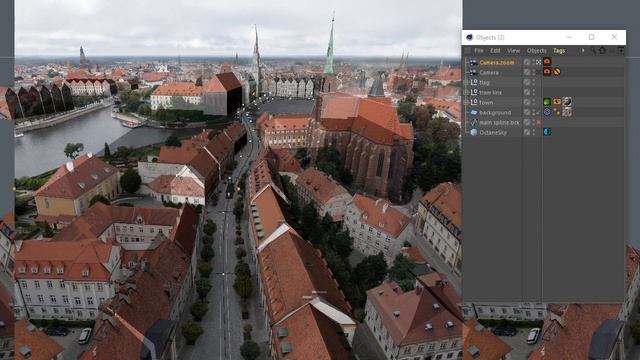Click the background row's texture material tag
This screenshot has height=360, width=640.
pos(567,112)
